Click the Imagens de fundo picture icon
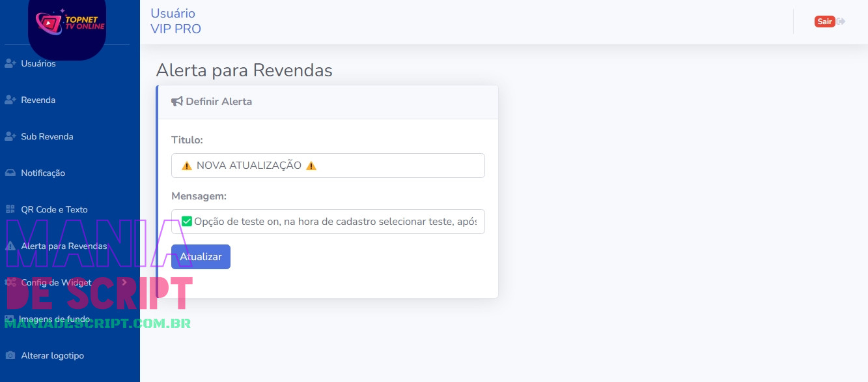The image size is (868, 382). pyautogui.click(x=9, y=319)
